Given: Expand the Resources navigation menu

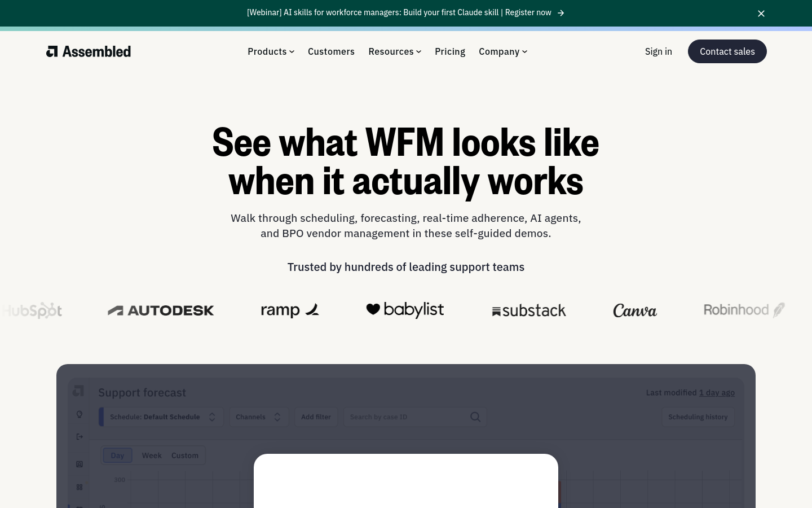Looking at the screenshot, I should point(395,51).
